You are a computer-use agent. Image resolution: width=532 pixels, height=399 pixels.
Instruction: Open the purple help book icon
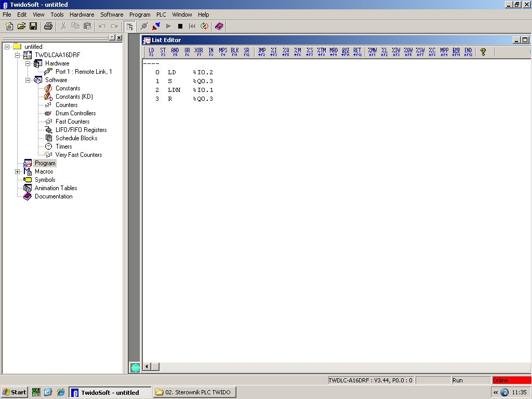(x=219, y=26)
